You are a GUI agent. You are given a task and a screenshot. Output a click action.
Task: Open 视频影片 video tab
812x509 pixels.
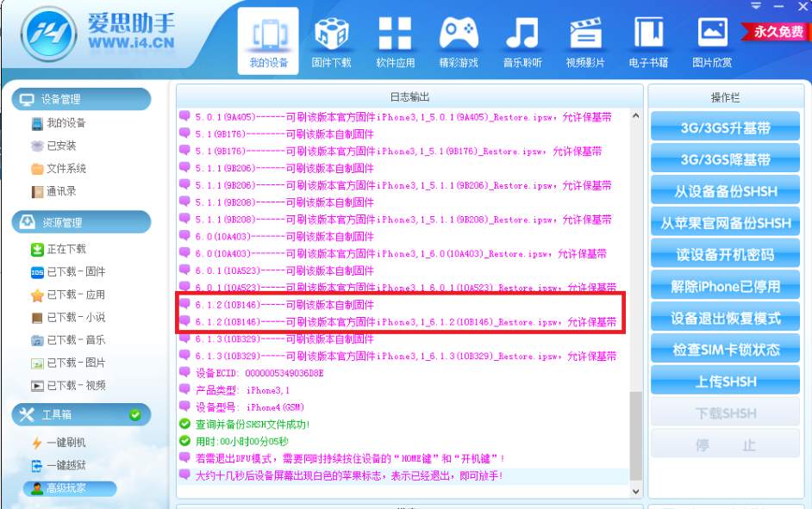point(585,43)
